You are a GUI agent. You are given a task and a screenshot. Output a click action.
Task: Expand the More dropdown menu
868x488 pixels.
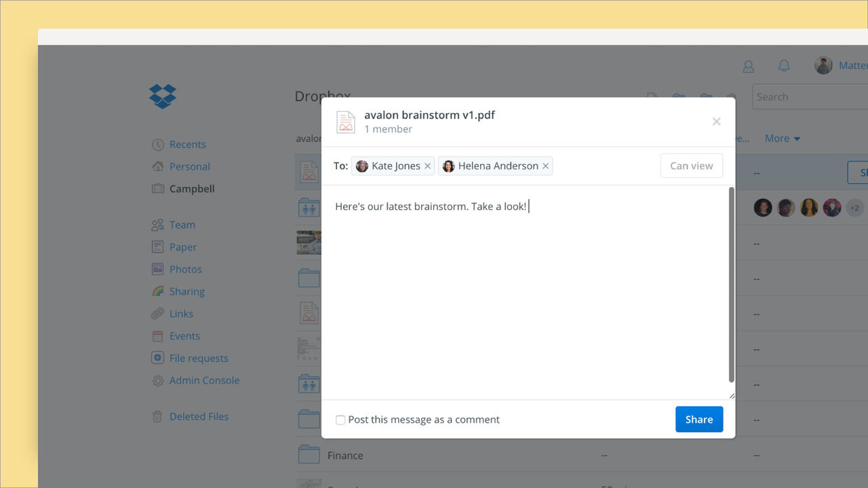pos(783,138)
